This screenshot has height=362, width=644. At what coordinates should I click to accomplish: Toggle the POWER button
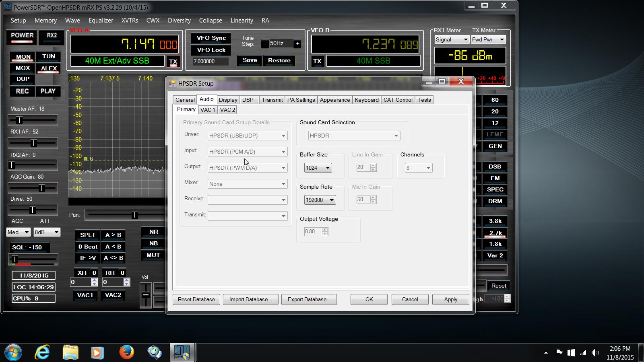pyautogui.click(x=22, y=35)
